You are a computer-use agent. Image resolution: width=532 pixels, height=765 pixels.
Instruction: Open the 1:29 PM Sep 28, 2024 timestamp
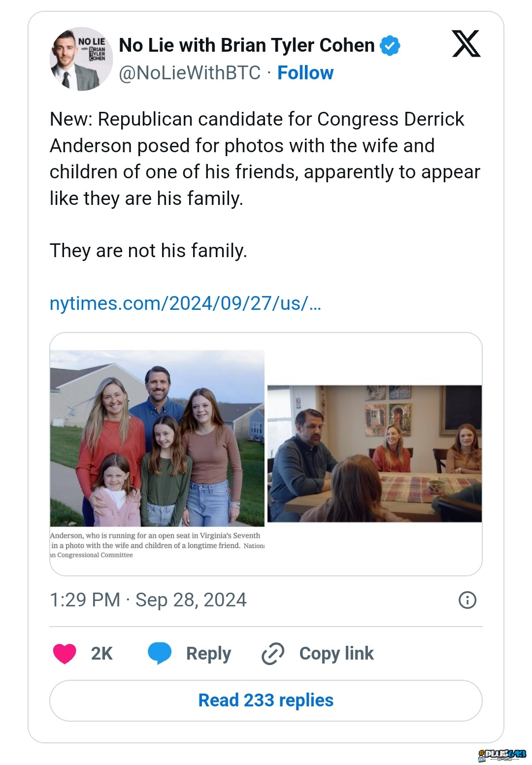pos(148,600)
